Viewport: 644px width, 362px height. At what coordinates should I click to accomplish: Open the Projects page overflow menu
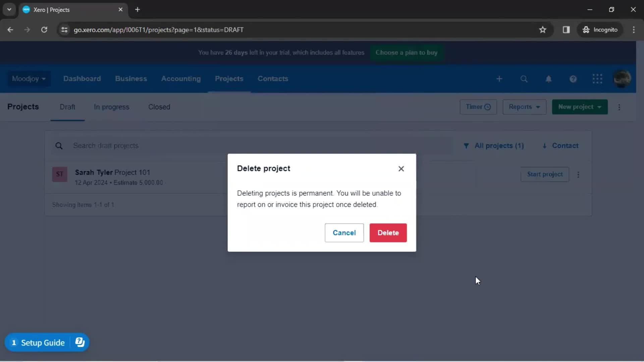click(x=619, y=107)
